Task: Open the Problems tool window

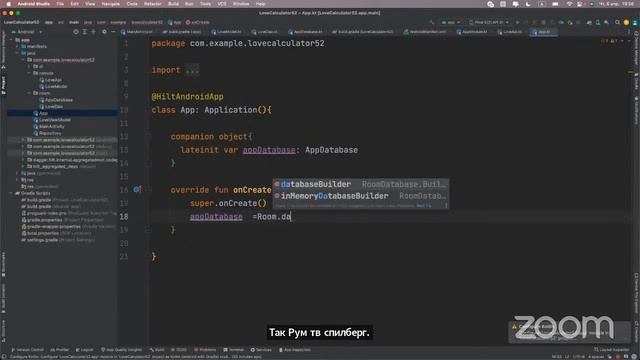Action: click(205, 350)
